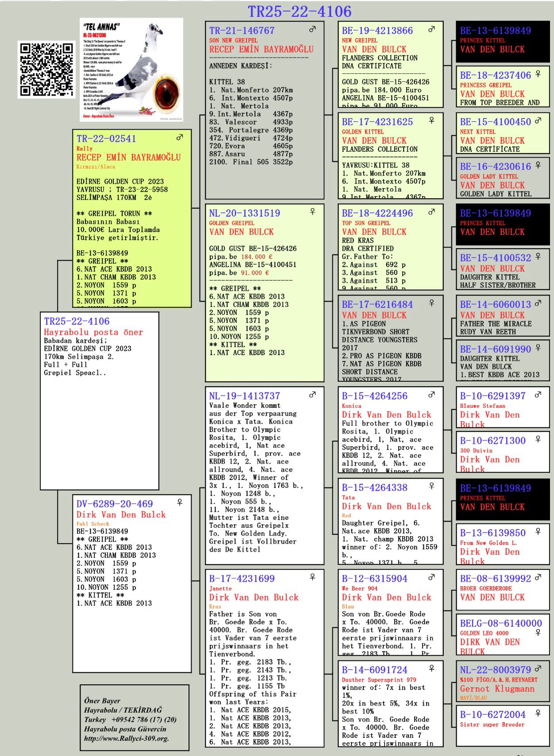Select the We Beer 904 label
The height and width of the screenshot is (756, 554).
(x=360, y=588)
